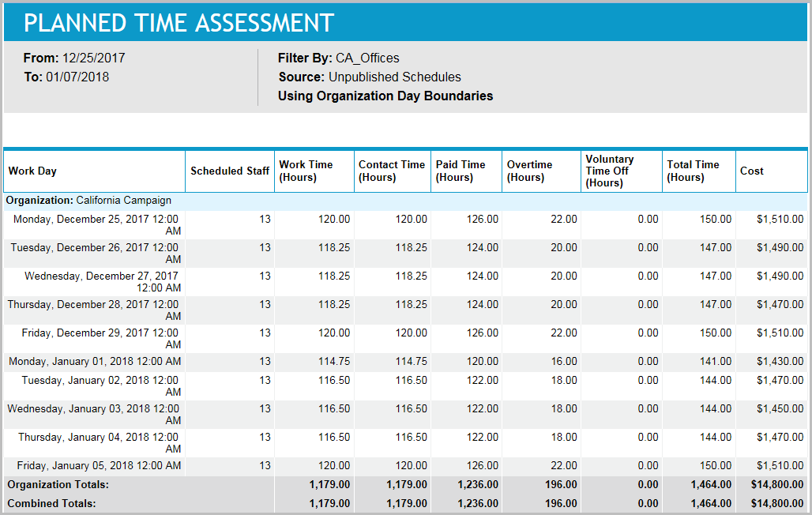
Task: Click the Organization Totals row
Action: click(52, 484)
